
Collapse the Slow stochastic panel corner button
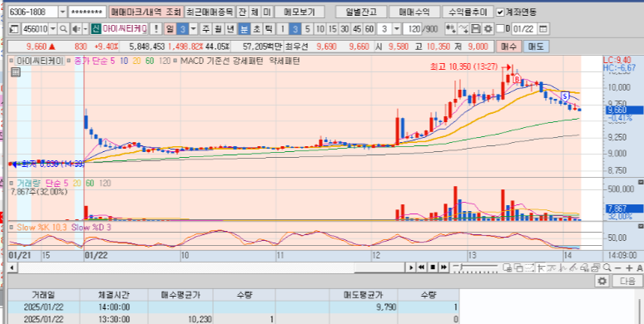coord(640,227)
